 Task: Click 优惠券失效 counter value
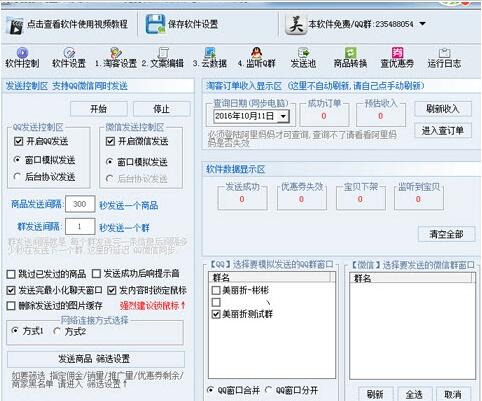pos(301,199)
